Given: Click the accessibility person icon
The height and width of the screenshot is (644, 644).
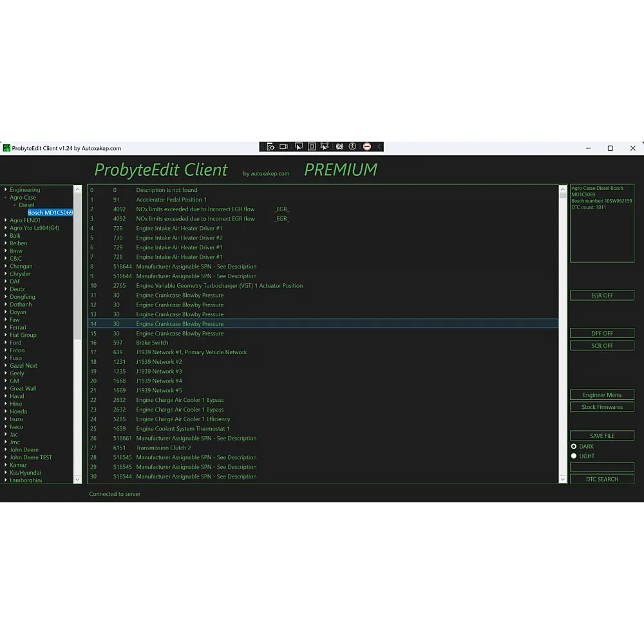Looking at the screenshot, I should (352, 147).
